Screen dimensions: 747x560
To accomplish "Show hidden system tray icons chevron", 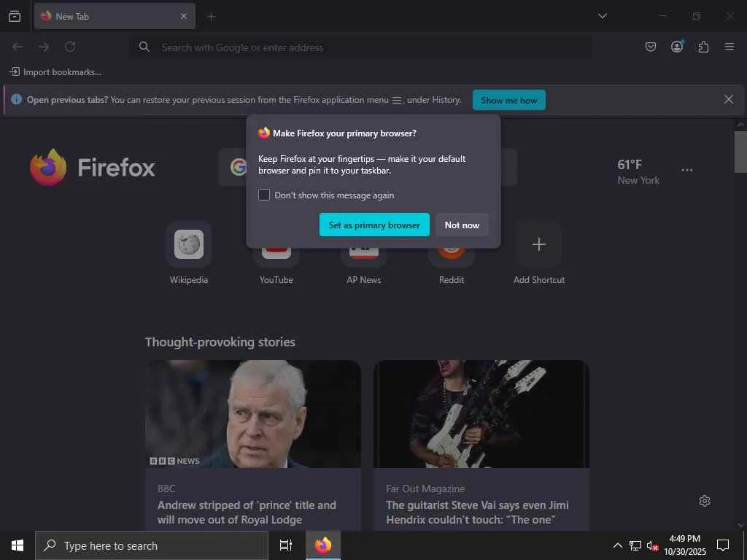I will tap(617, 545).
